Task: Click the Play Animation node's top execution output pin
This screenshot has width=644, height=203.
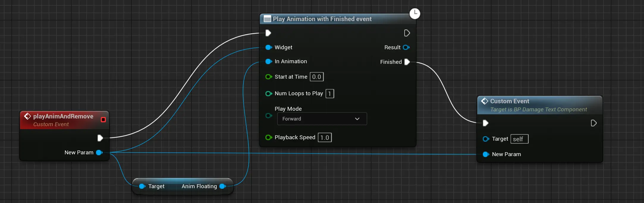Action: pos(407,33)
